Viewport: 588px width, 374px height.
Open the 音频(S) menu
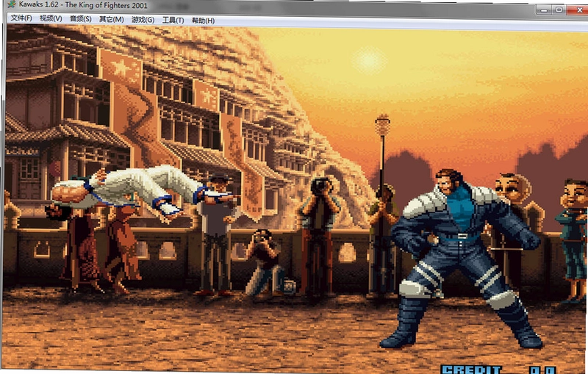click(81, 19)
